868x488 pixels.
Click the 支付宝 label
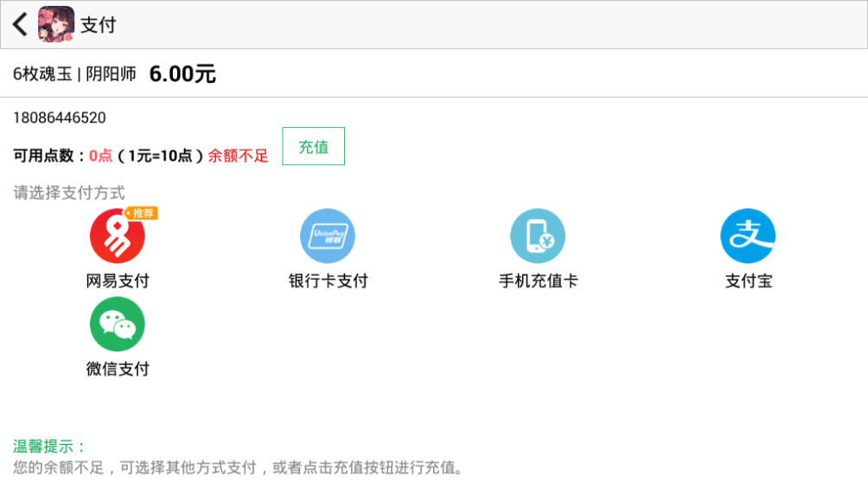pos(749,281)
